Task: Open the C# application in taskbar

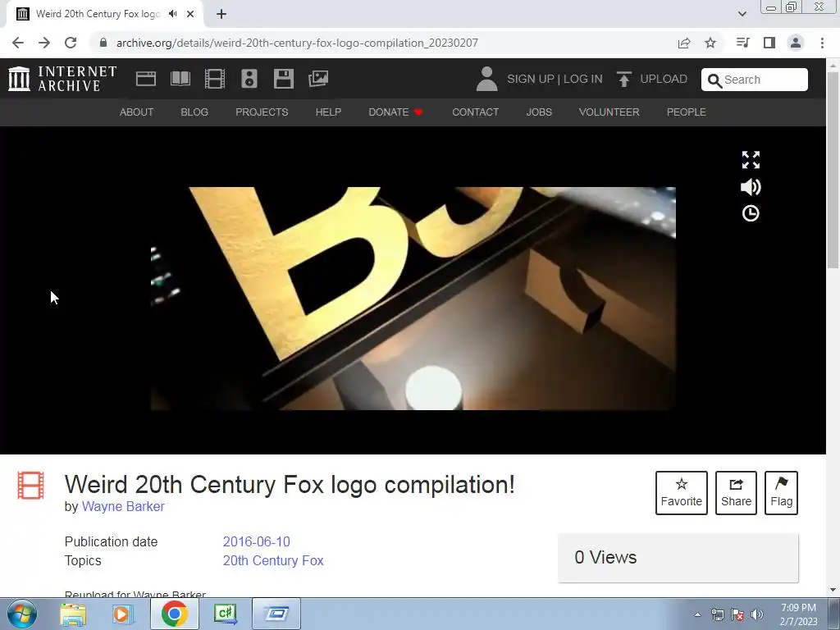Action: click(x=226, y=614)
